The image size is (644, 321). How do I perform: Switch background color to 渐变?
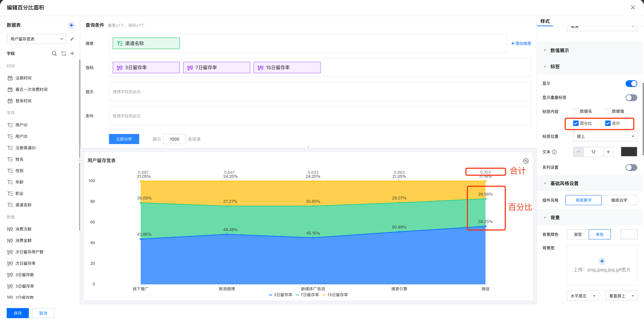[578, 234]
